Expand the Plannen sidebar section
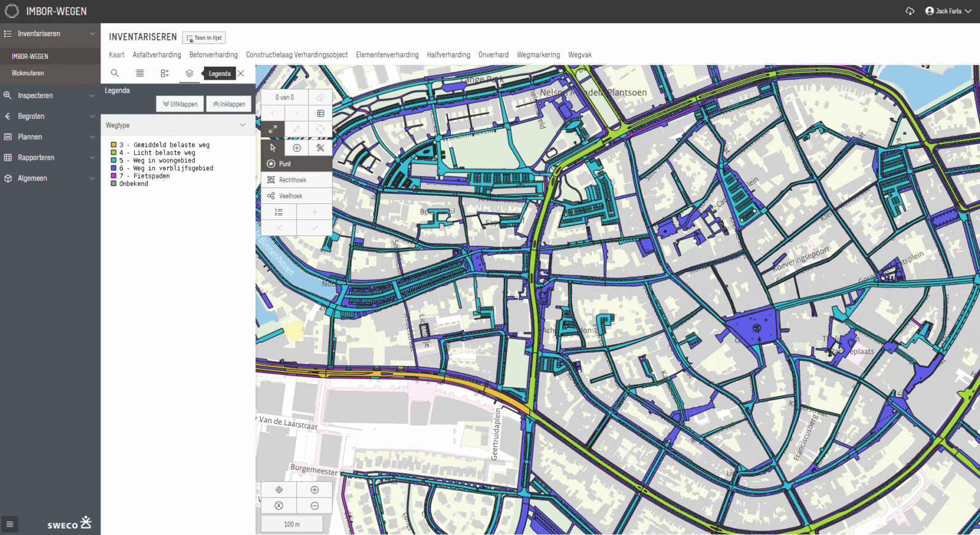This screenshot has width=980, height=535. (92, 137)
